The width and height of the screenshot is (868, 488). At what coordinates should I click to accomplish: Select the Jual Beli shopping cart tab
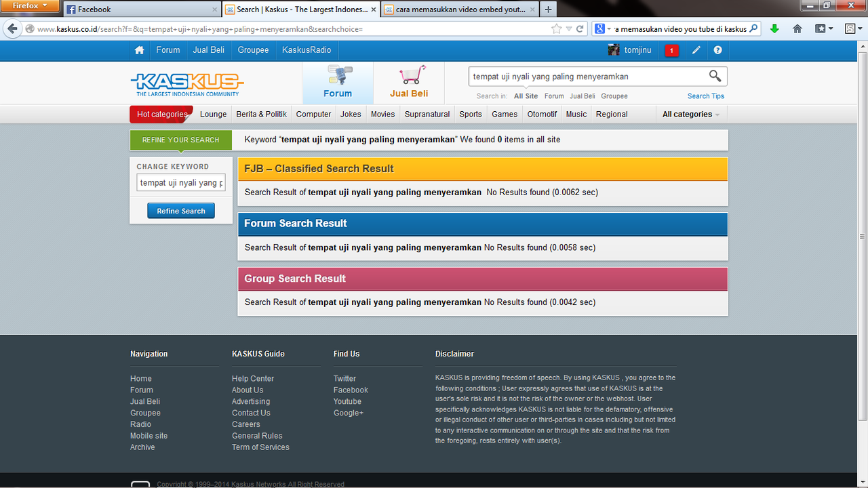point(409,83)
